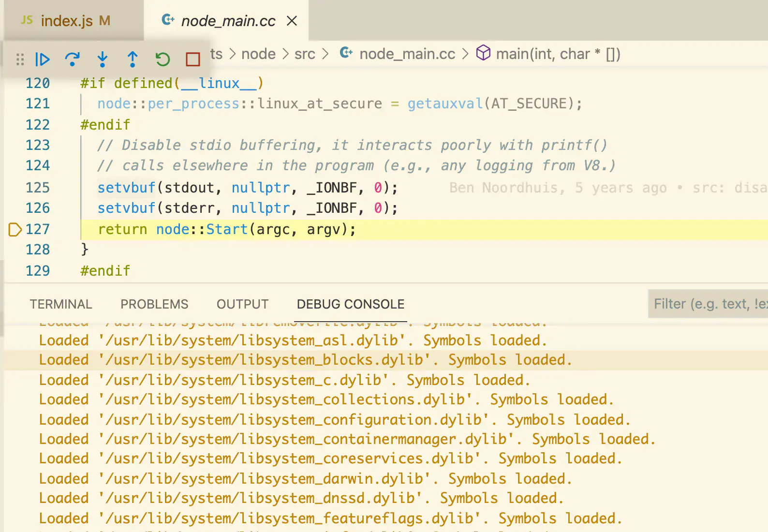Click the current execution arrow at line 127
This screenshot has width=768, height=532.
(x=15, y=229)
